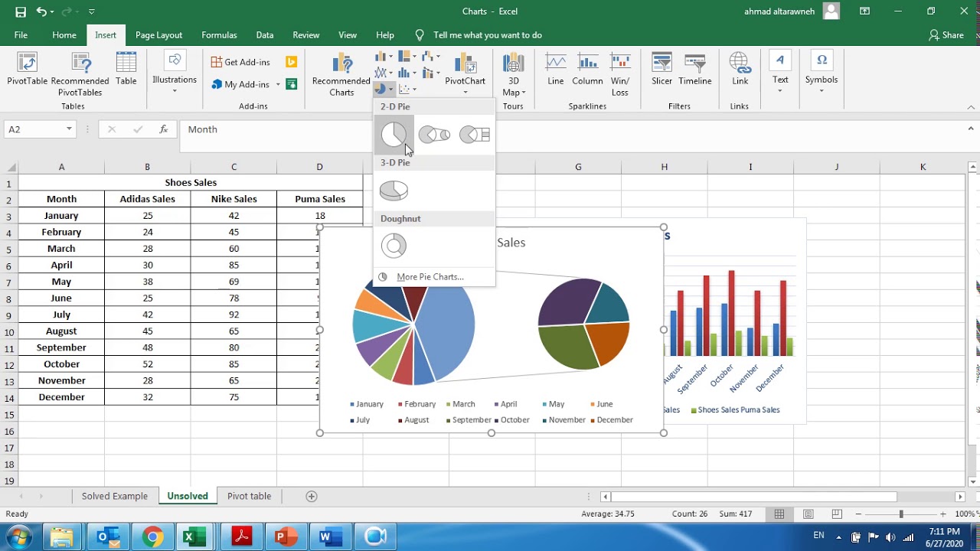Select cell with Nike Sales header
Viewport: 980px width, 551px height.
coord(234,199)
